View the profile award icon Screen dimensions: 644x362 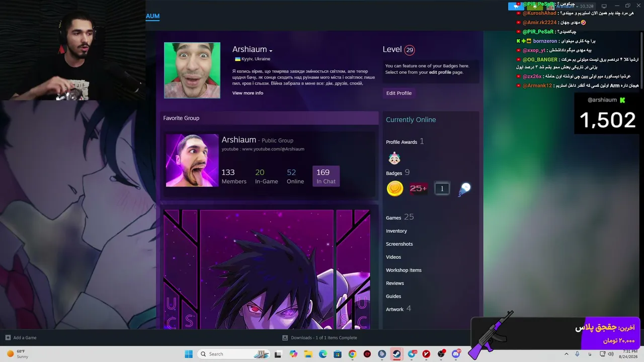[394, 158]
